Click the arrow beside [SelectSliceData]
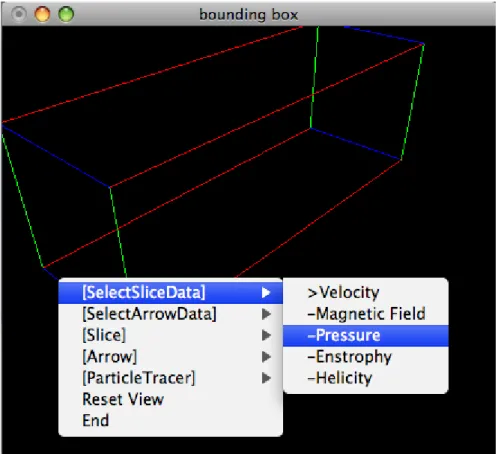 tap(266, 293)
